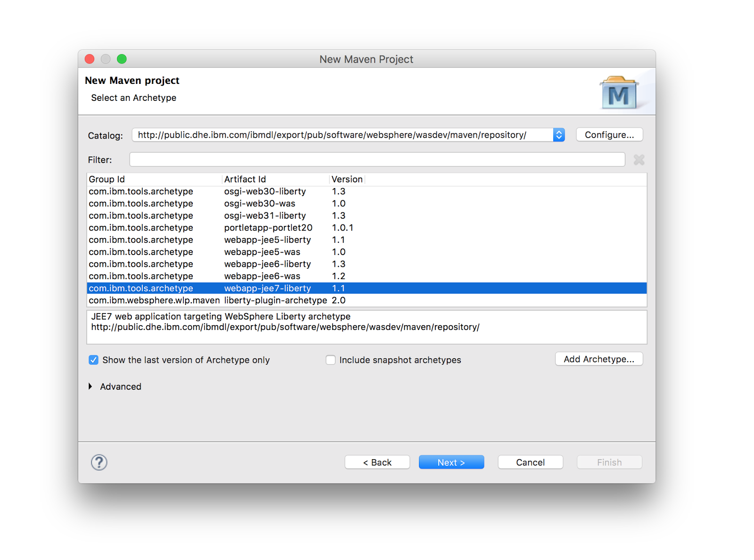The height and width of the screenshot is (560, 754).
Task: Focus the Filter input field
Action: point(377,160)
